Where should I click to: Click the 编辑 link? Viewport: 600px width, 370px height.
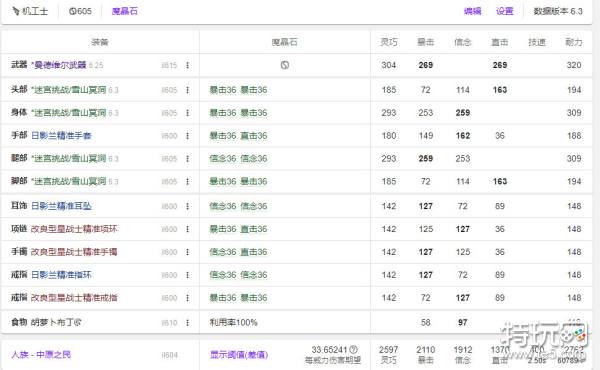[x=473, y=11]
